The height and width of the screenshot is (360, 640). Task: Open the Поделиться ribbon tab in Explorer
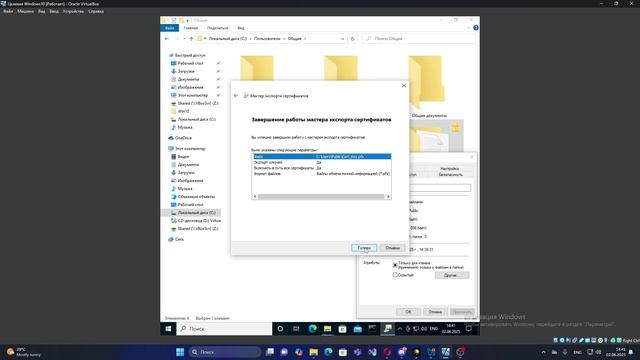pyautogui.click(x=217, y=28)
